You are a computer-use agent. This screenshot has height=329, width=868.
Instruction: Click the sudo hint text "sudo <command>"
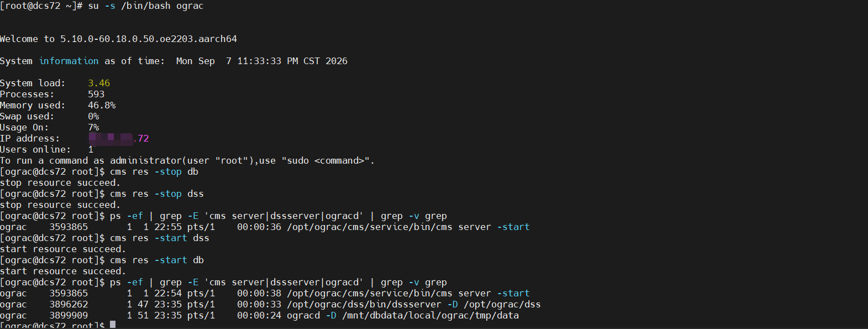[x=325, y=160]
